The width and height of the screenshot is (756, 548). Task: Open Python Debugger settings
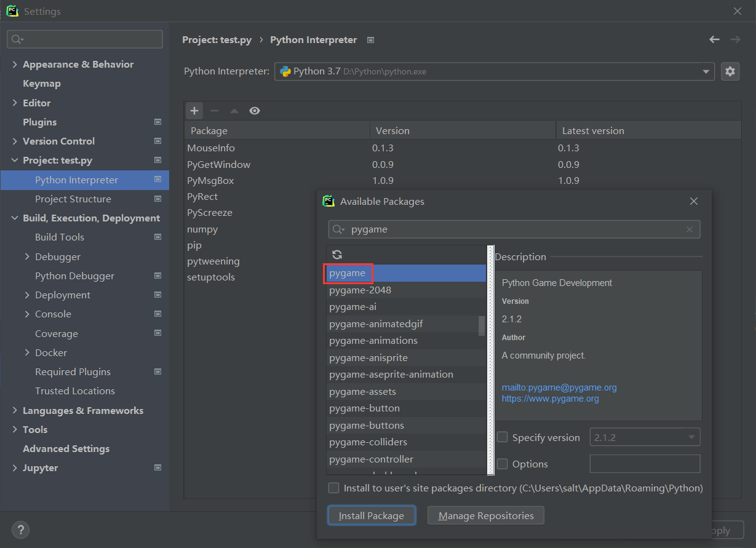[x=74, y=276]
